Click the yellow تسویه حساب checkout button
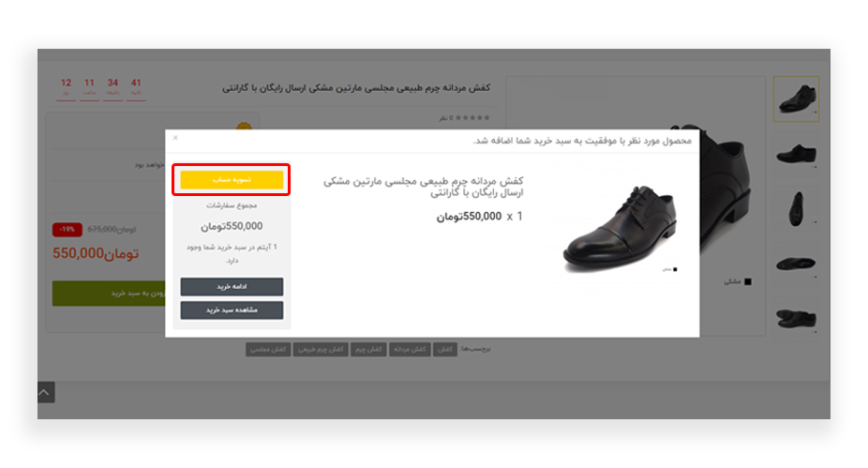Screen dimensions: 868x468 click(232, 179)
